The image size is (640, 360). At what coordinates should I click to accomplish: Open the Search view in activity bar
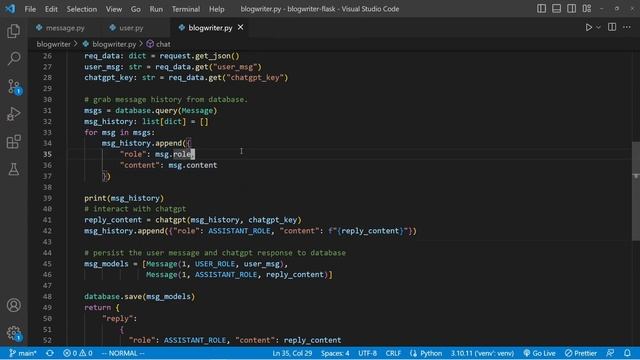[13, 58]
